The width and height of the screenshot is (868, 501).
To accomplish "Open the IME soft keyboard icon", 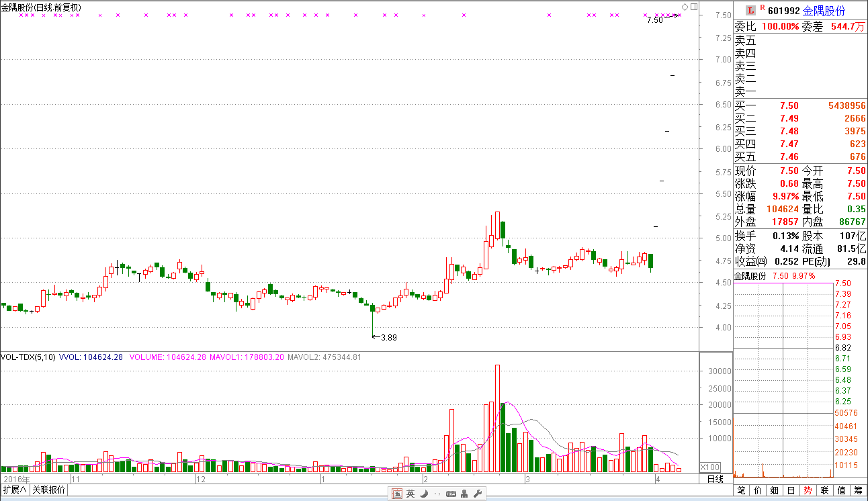I will (451, 494).
